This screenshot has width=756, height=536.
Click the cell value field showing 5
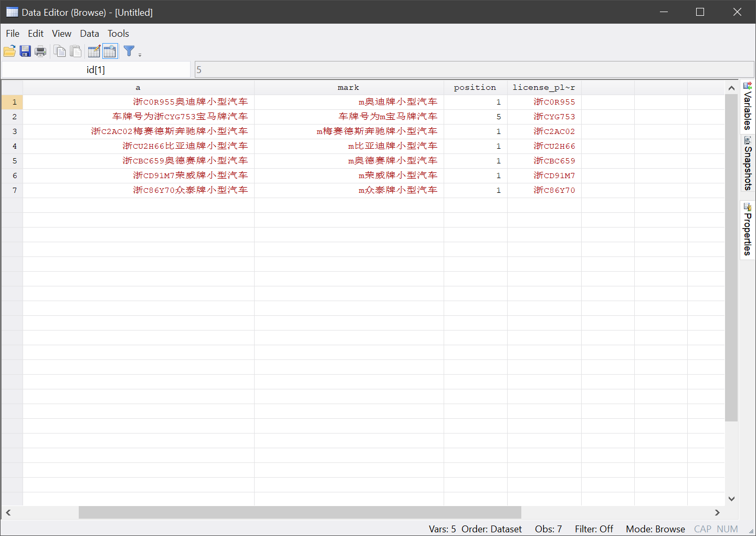pyautogui.click(x=474, y=70)
